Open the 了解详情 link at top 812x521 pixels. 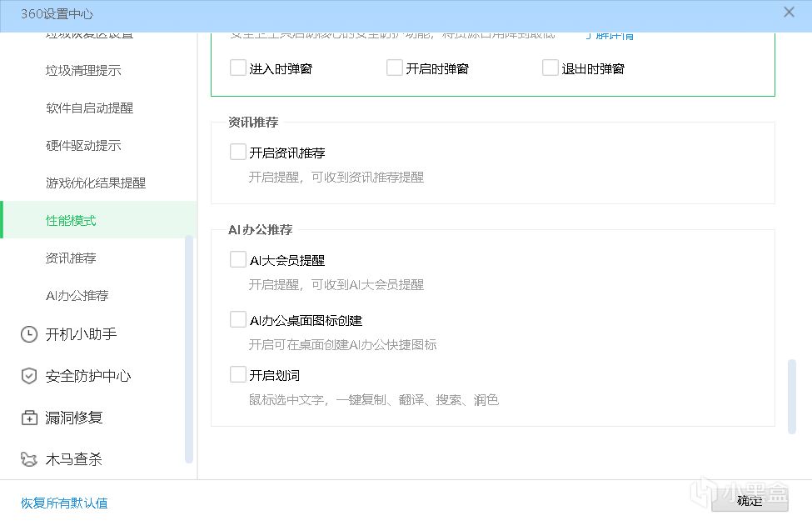point(610,35)
